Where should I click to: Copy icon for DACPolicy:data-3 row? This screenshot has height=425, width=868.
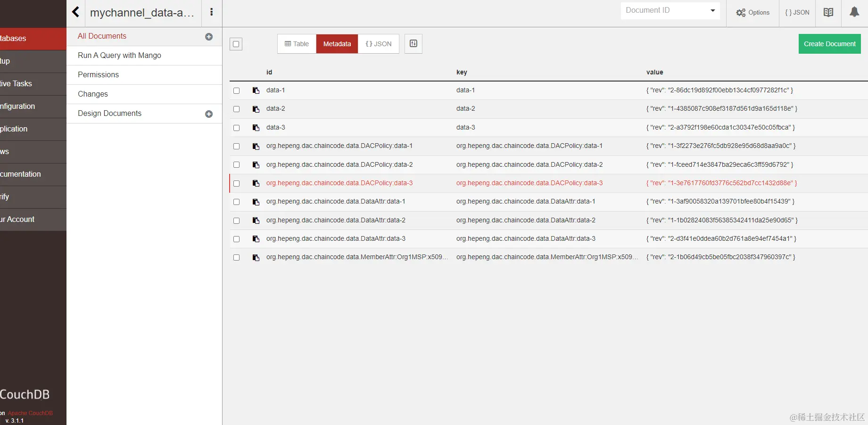coord(256,183)
